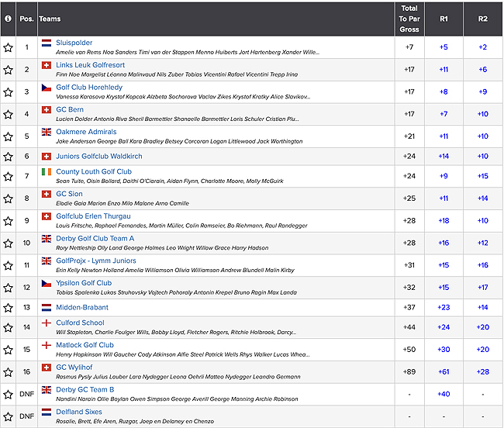Open the County Louth Golf Club link

point(94,171)
